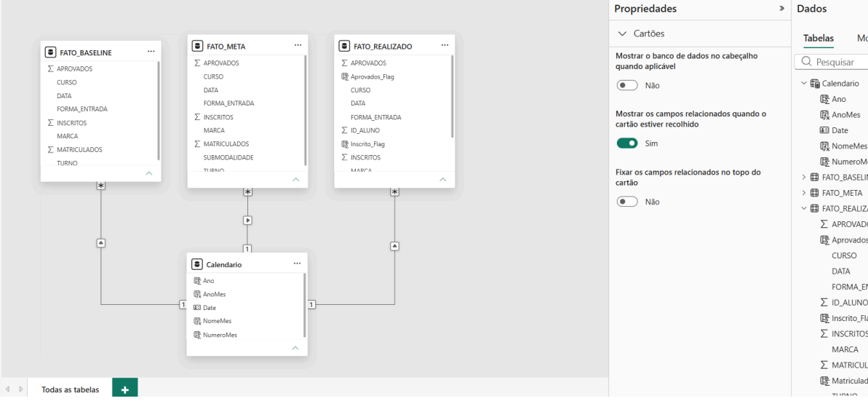Open the 'Todas as tabelas' layout tab
This screenshot has height=401, width=868.
[71, 389]
